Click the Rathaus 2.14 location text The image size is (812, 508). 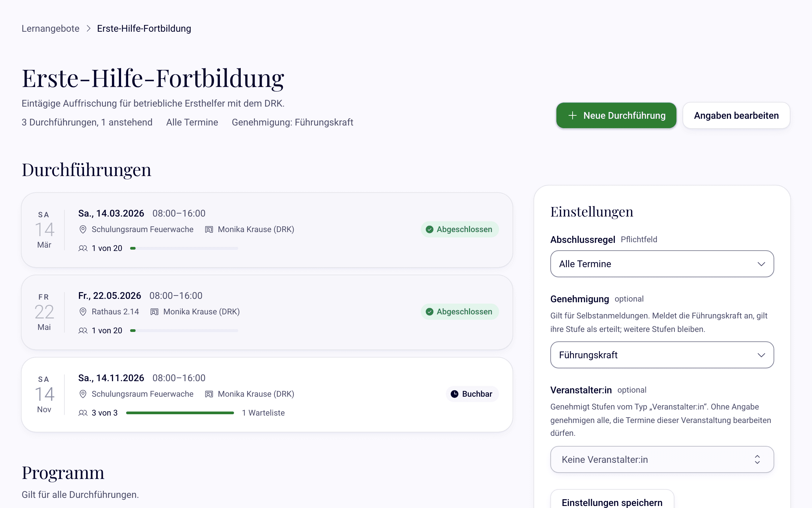point(115,312)
